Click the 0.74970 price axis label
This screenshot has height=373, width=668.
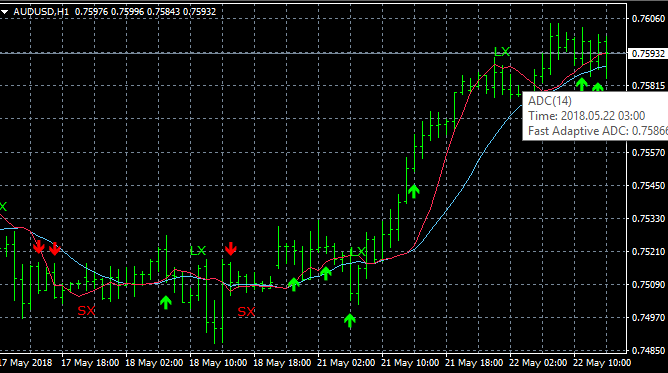648,318
